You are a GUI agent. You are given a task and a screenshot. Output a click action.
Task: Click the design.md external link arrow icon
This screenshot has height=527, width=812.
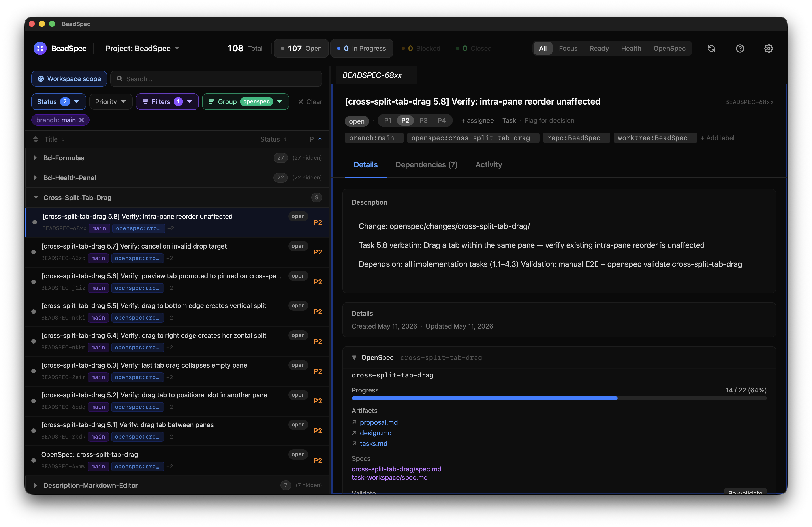pos(354,433)
